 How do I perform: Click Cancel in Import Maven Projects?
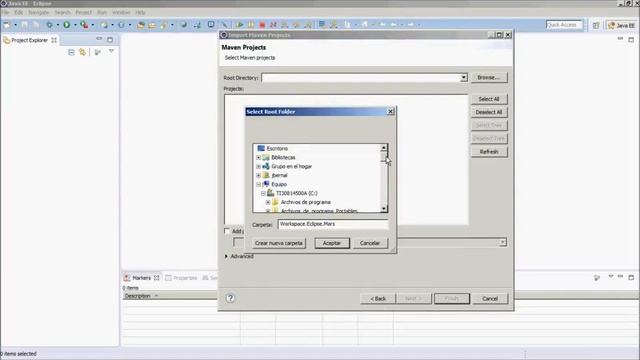pos(490,298)
